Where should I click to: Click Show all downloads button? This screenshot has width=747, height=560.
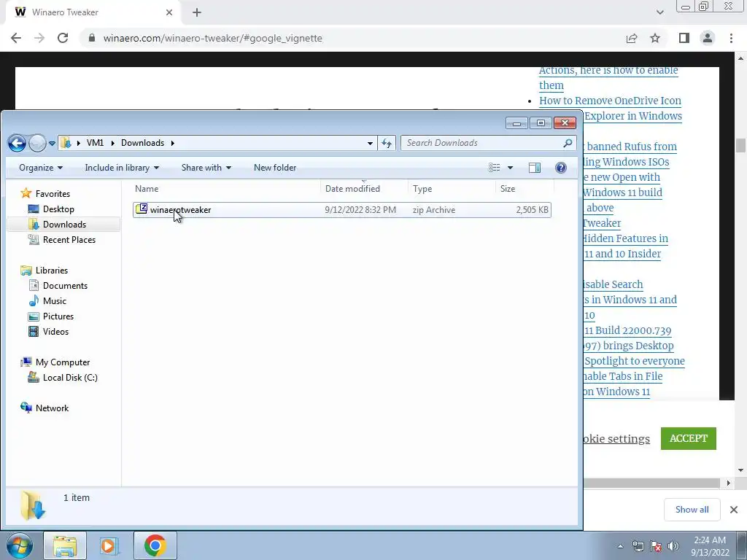click(x=692, y=510)
